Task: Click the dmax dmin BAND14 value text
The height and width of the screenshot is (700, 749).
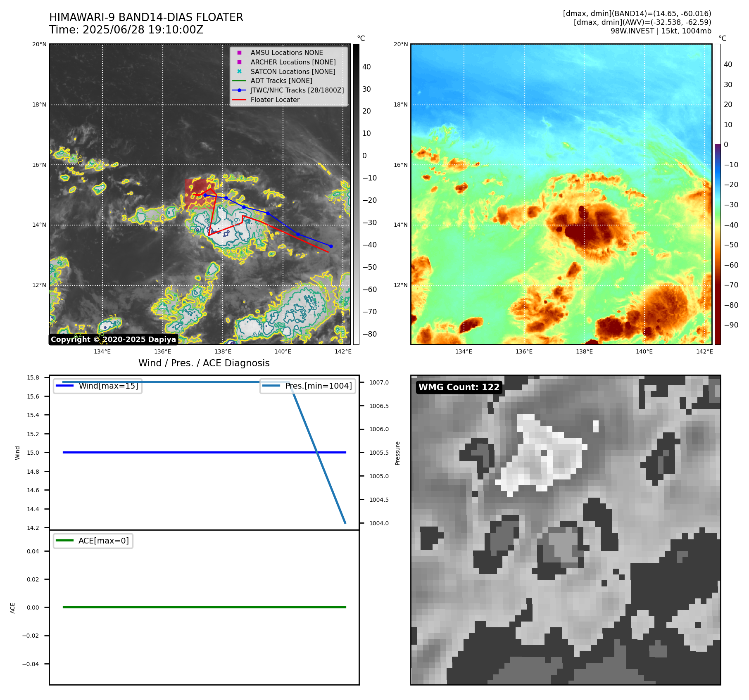Action: [637, 14]
